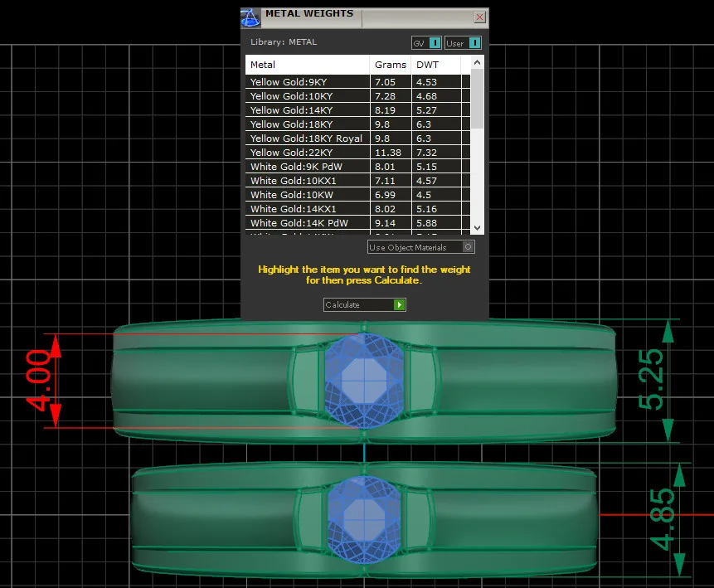This screenshot has height=588, width=714.
Task: Select the Yellow Gold:18KY Royal row
Action: [358, 138]
